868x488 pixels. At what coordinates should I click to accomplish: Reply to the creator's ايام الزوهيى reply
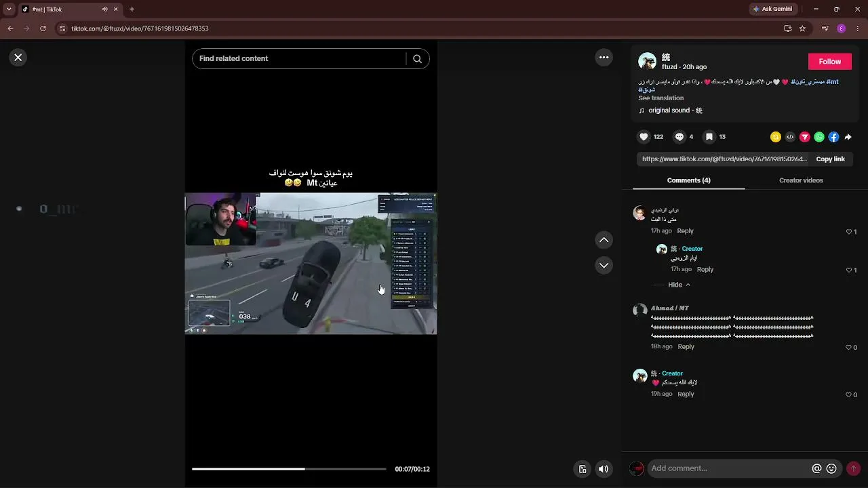point(705,269)
